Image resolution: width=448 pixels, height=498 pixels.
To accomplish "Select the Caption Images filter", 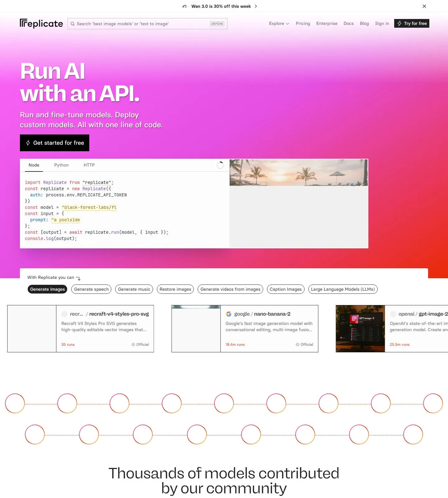I will point(286,289).
